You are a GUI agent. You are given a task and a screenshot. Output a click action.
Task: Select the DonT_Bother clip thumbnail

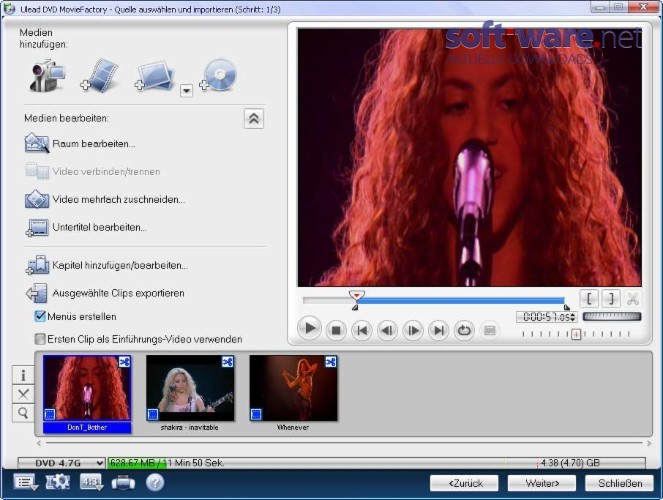[x=87, y=388]
